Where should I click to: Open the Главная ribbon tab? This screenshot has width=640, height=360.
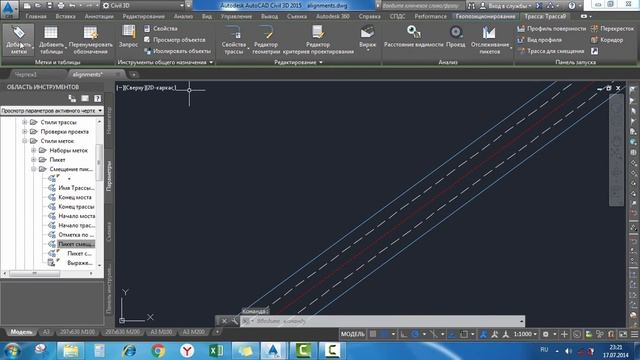click(x=36, y=16)
